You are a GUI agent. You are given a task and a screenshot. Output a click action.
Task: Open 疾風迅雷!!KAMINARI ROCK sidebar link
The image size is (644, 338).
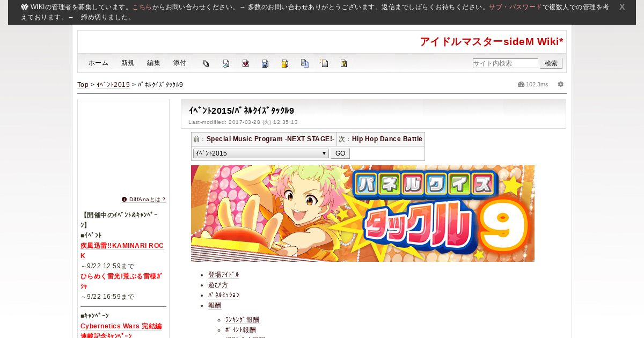pyautogui.click(x=122, y=251)
